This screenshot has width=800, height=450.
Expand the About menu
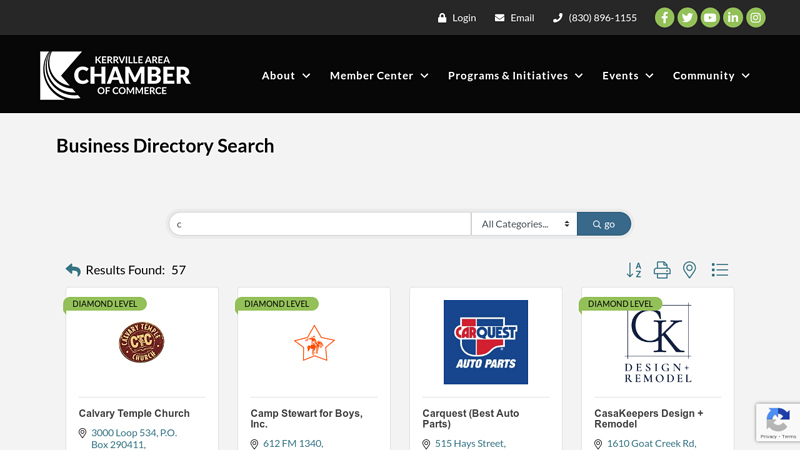click(x=286, y=76)
